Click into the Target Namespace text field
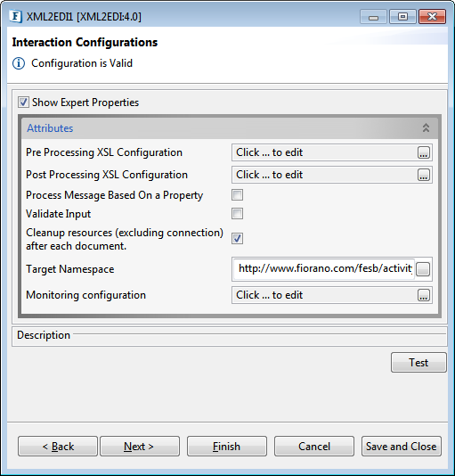 pyautogui.click(x=324, y=269)
